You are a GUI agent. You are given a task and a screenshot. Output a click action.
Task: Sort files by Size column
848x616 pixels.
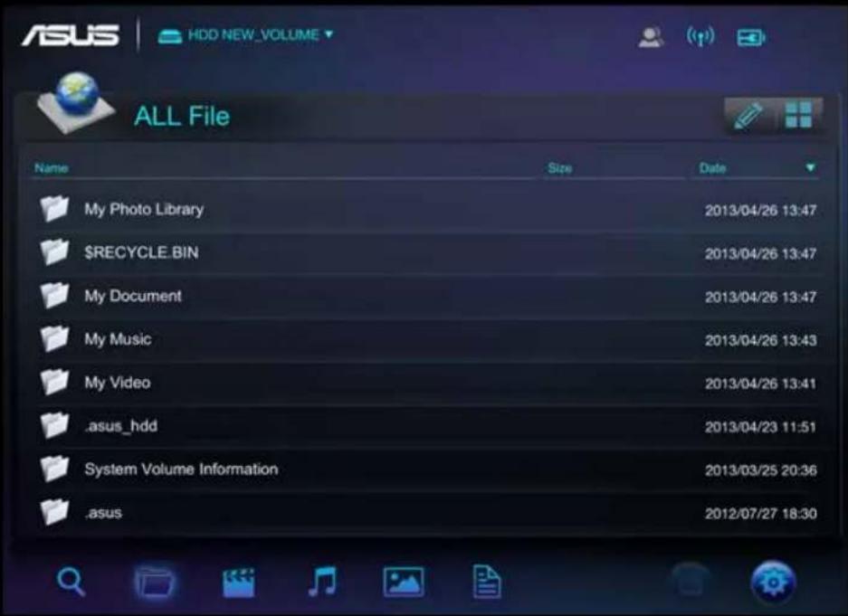pos(559,168)
